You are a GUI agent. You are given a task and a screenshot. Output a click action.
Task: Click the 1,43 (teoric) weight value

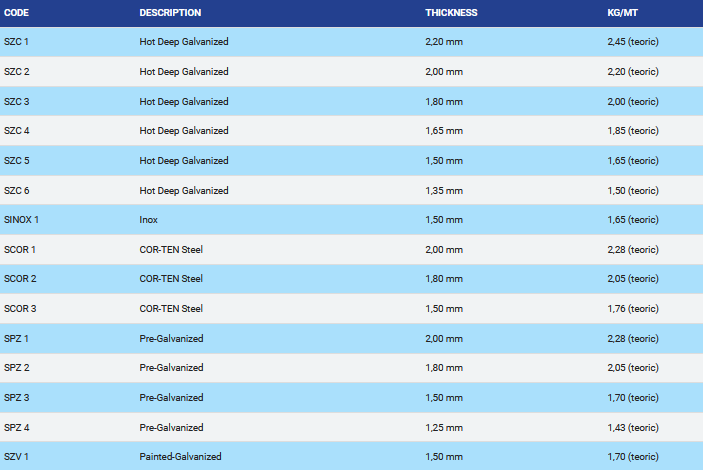coord(633,427)
